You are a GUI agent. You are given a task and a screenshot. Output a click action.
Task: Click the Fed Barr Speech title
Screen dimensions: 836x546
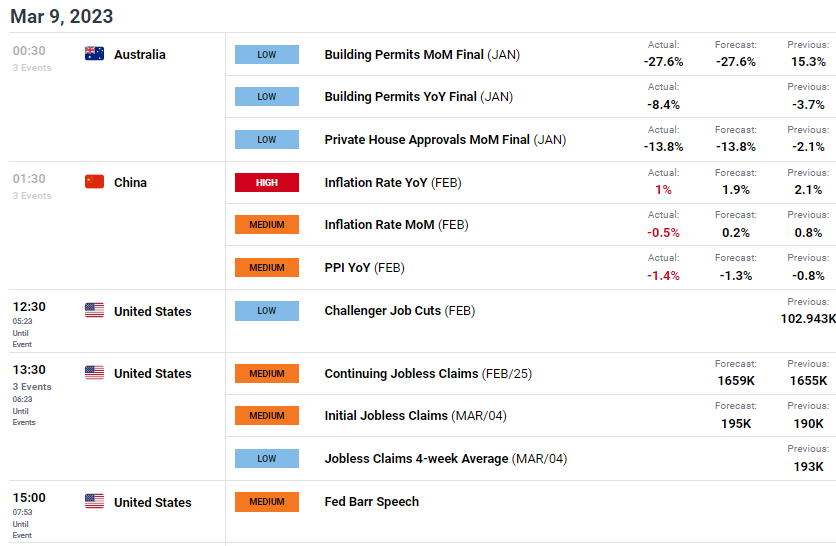pos(372,502)
